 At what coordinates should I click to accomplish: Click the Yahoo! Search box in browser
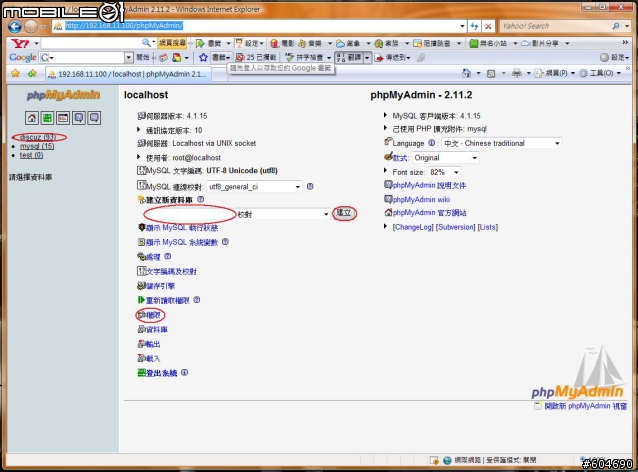coord(555,26)
